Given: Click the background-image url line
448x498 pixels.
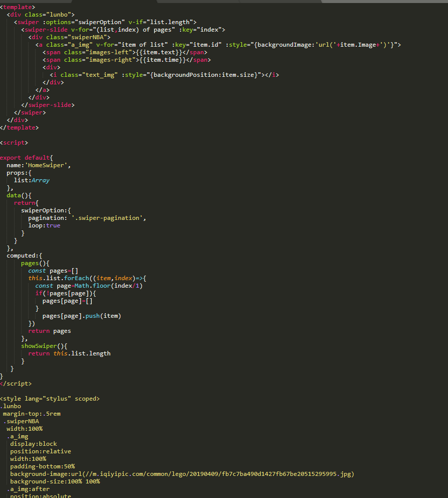Looking at the screenshot, I should (x=182, y=474).
